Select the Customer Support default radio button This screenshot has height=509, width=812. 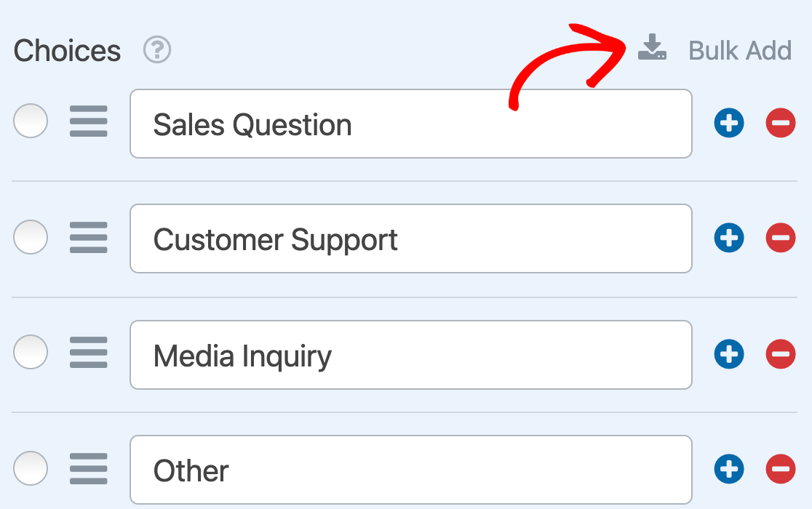click(x=31, y=237)
